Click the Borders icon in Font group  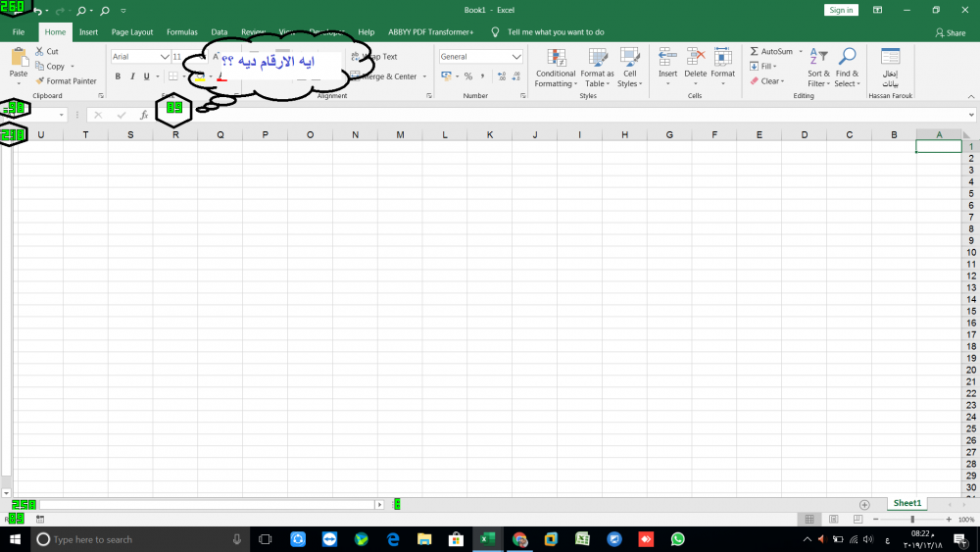click(173, 76)
